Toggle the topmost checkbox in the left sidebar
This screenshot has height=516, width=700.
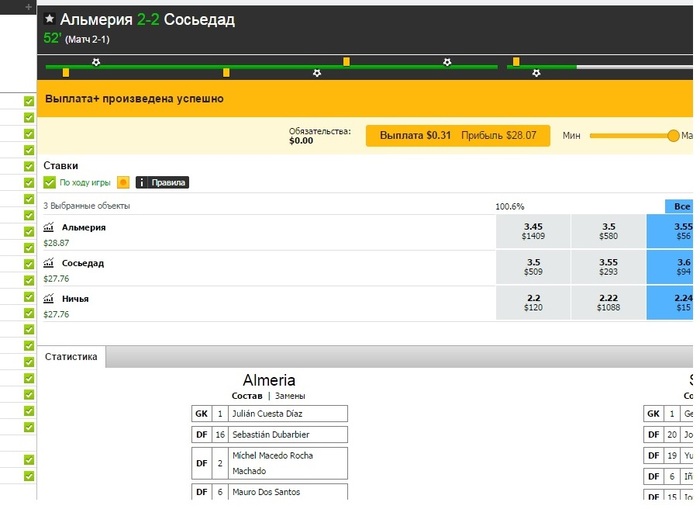pyautogui.click(x=29, y=101)
